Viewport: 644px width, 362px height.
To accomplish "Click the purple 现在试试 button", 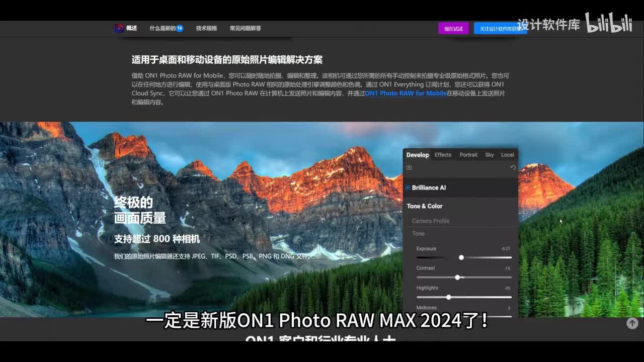I will point(453,29).
